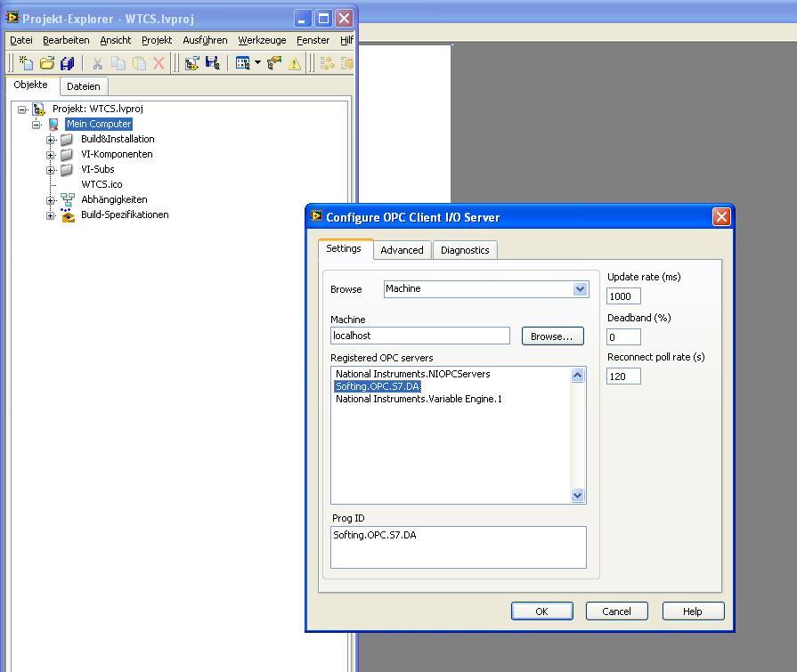797x672 pixels.
Task: Click the Prog ID text box
Action: [459, 547]
